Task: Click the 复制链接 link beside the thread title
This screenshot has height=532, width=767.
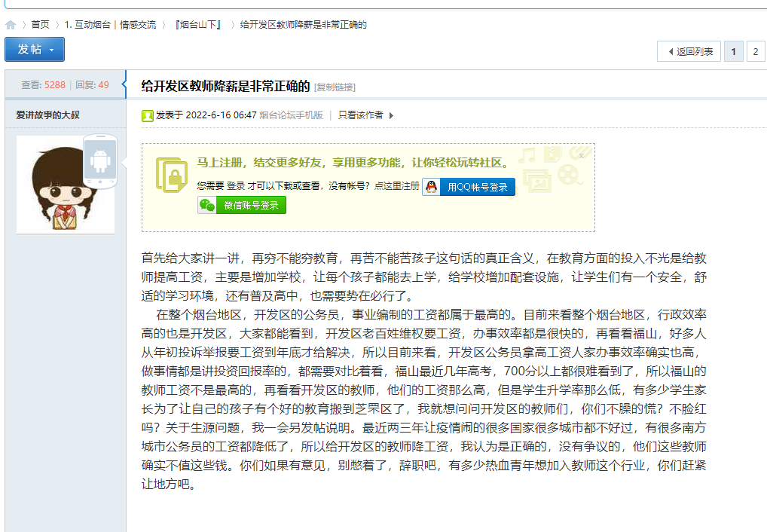Action: 335,86
